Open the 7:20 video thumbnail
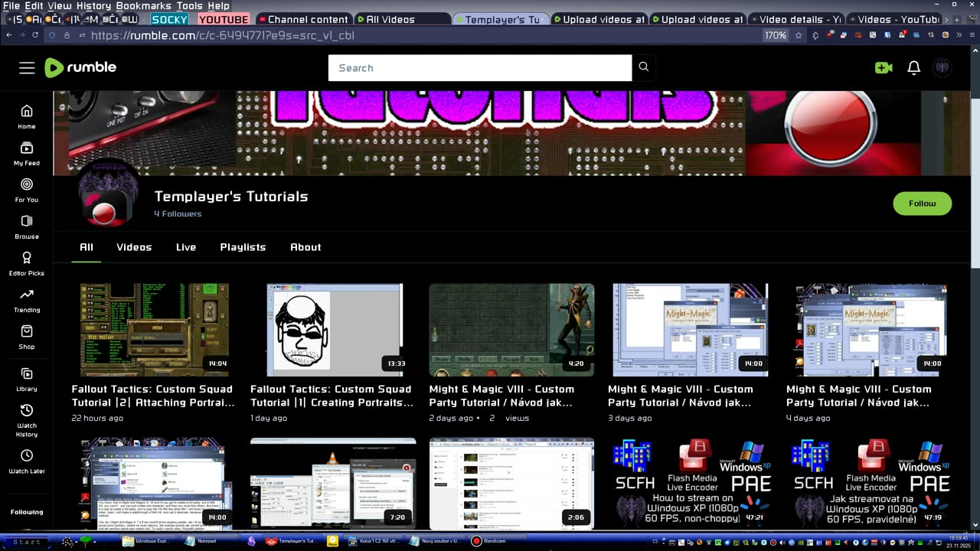The height and width of the screenshot is (551, 980). (333, 484)
